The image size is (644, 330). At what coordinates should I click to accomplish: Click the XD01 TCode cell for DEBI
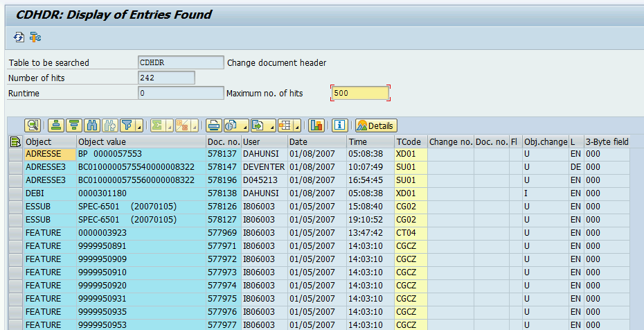coord(410,193)
